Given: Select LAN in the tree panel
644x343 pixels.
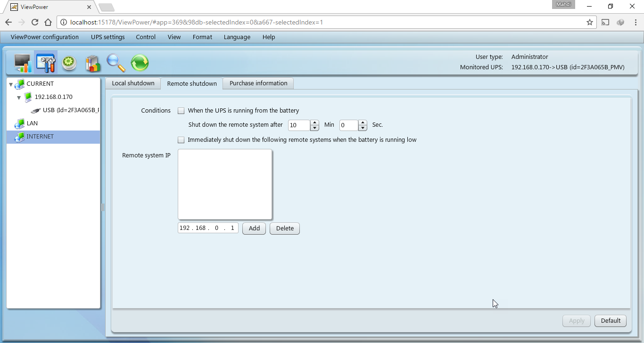Looking at the screenshot, I should tap(32, 123).
